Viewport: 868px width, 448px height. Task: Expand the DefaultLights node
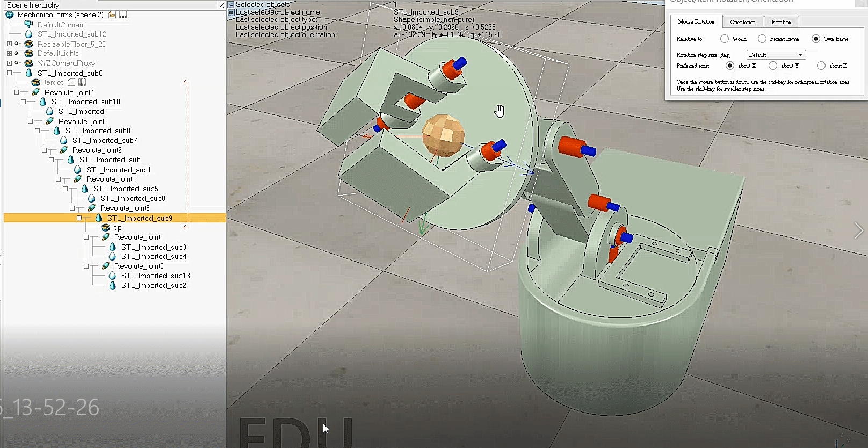9,53
